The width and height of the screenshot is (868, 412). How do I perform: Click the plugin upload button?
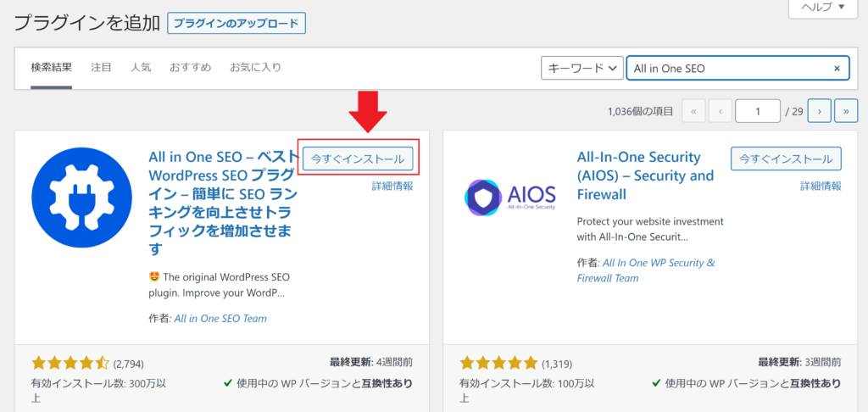[236, 23]
